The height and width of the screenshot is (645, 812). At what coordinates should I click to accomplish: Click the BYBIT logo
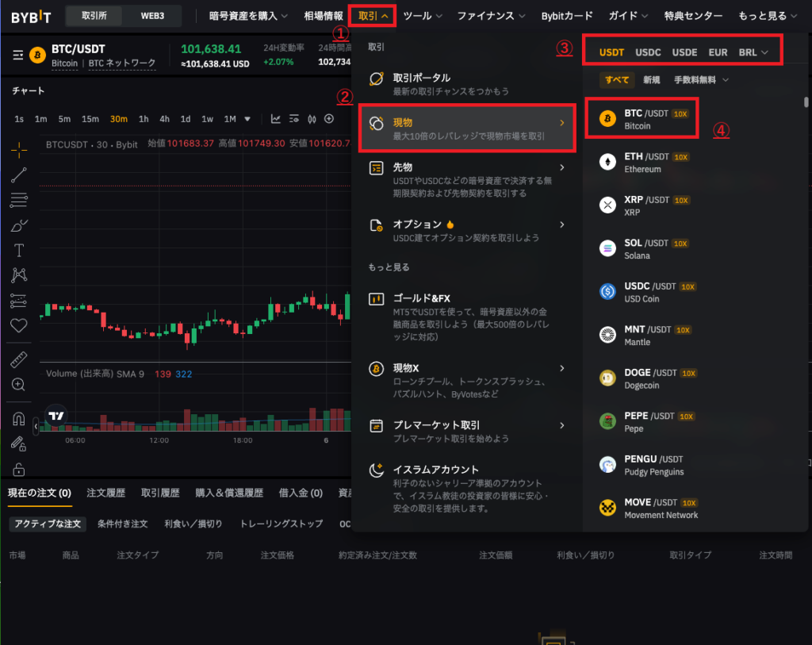[x=31, y=17]
